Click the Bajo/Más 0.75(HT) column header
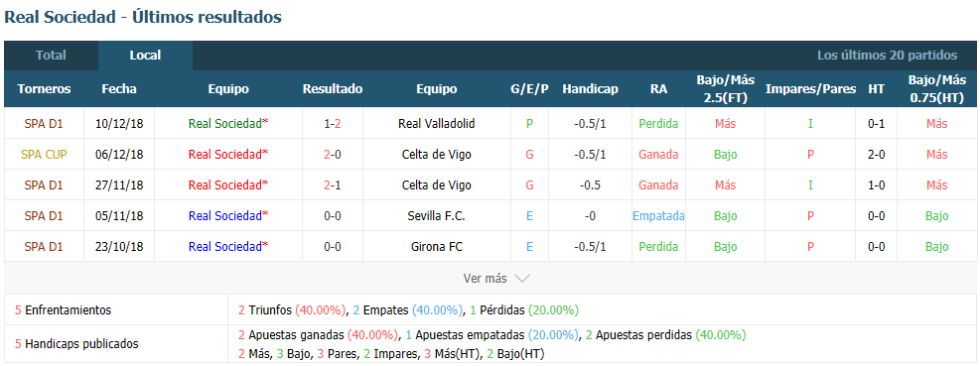 [936, 88]
